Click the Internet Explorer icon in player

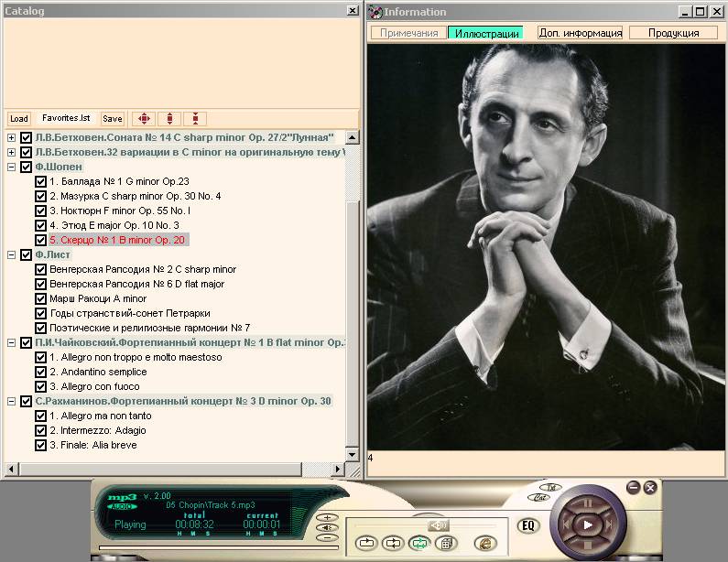[x=484, y=543]
